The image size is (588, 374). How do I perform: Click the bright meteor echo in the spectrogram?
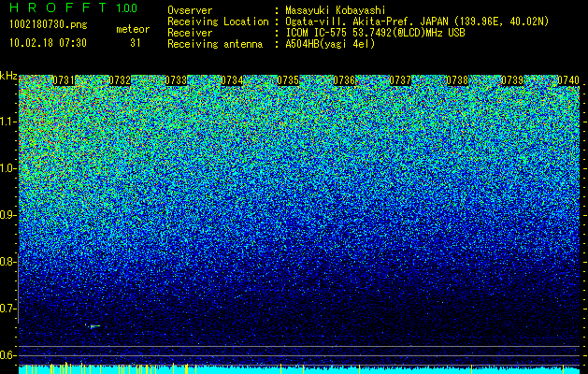click(93, 326)
